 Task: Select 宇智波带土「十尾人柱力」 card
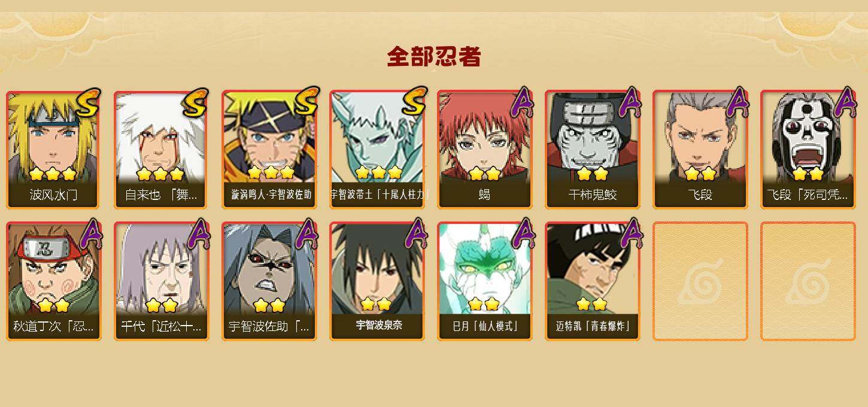click(377, 150)
